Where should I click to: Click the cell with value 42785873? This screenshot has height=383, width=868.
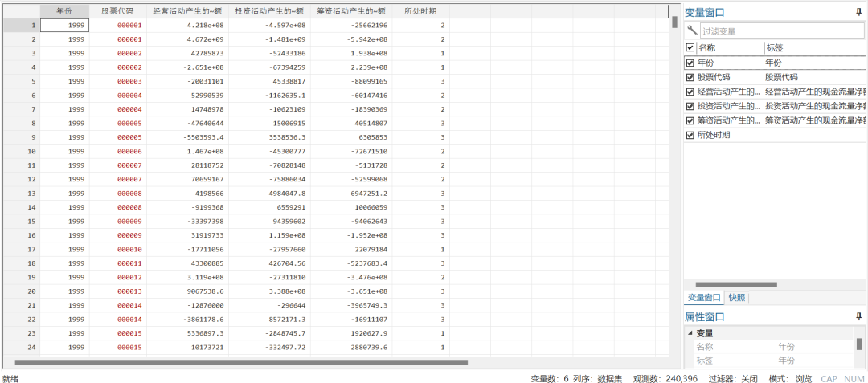187,54
